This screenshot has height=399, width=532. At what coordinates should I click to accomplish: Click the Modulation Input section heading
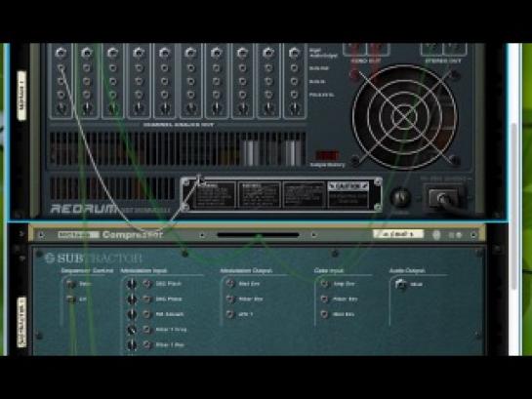(143, 270)
